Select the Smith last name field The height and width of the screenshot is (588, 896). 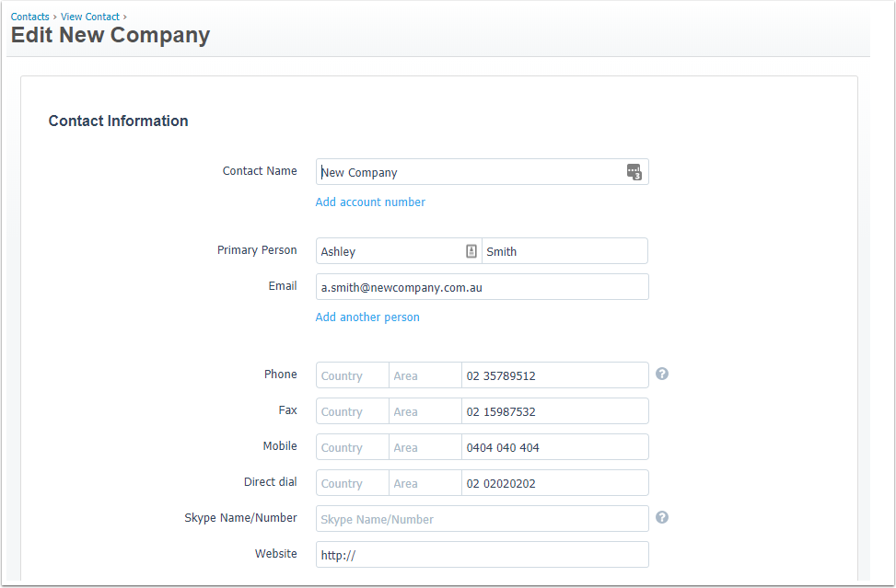click(565, 251)
